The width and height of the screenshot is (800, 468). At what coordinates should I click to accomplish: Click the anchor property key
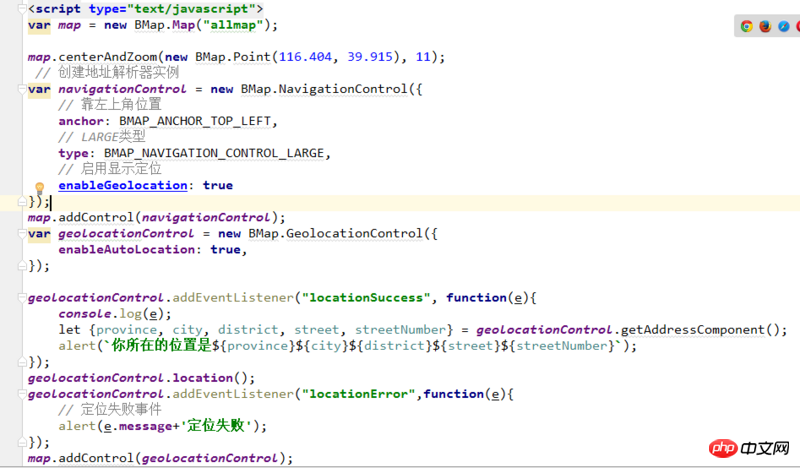(x=81, y=121)
